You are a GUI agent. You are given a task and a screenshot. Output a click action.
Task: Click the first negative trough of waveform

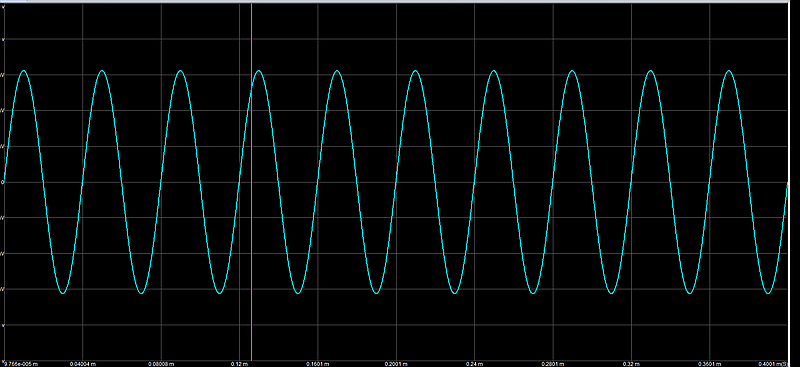63,293
